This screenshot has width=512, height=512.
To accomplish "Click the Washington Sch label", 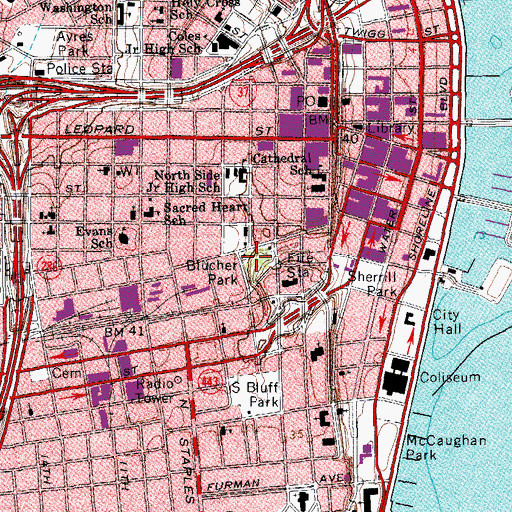I will coord(77,13).
